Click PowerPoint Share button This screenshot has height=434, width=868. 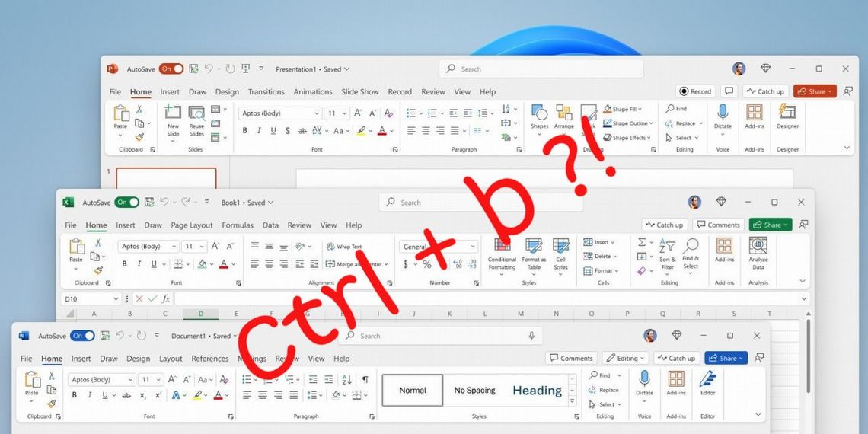814,91
